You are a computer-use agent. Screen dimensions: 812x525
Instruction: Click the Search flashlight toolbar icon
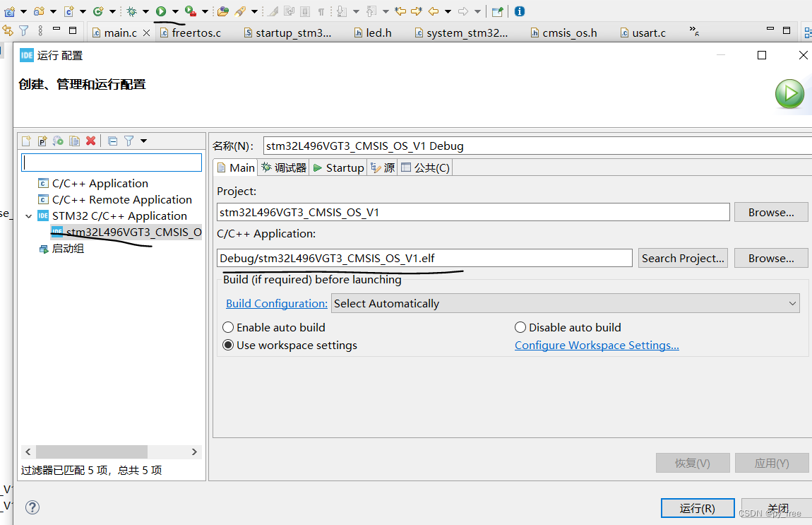coord(240,11)
